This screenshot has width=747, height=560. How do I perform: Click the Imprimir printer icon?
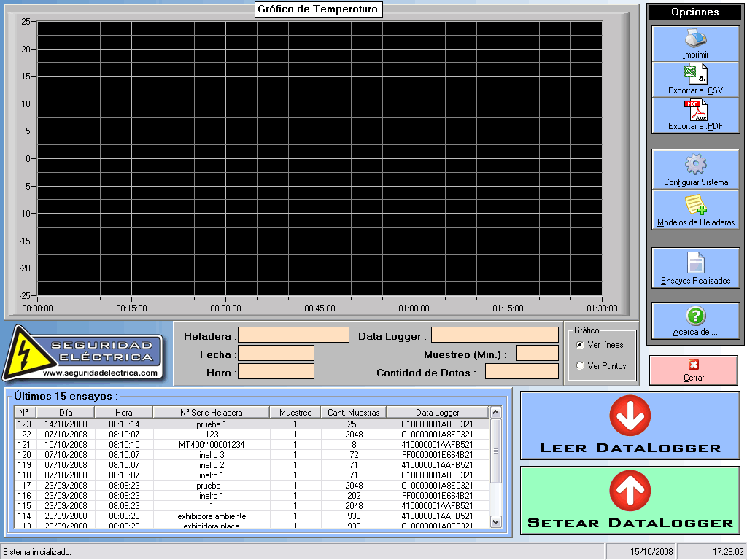[695, 38]
